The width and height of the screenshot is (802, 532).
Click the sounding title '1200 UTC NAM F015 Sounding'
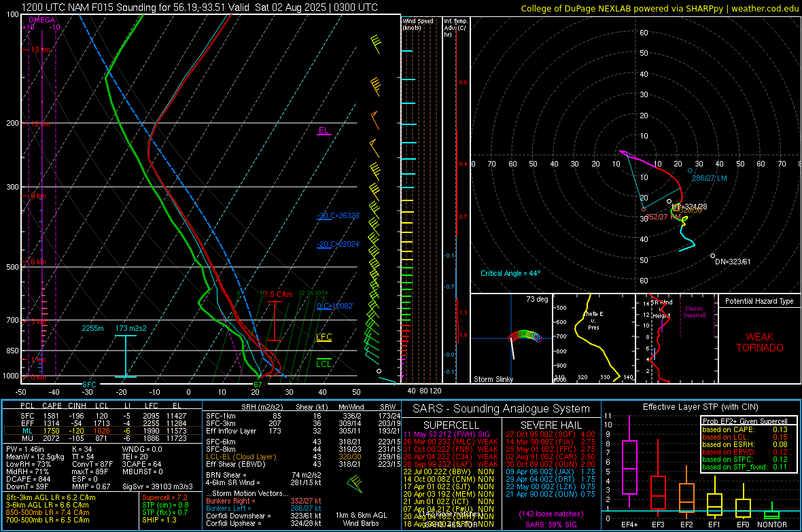88,7
